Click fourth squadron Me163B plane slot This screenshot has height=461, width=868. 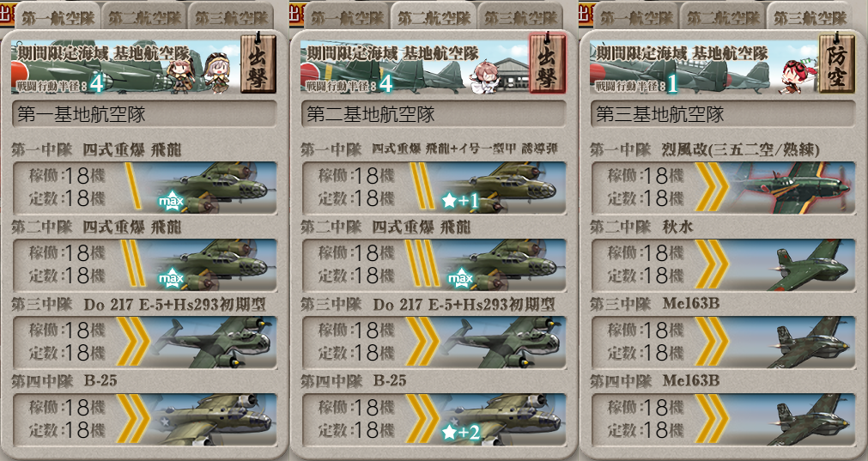[723, 420]
